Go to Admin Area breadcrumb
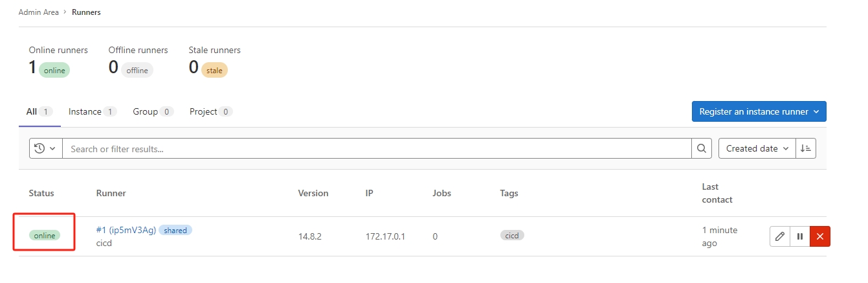Image resolution: width=868 pixels, height=283 pixels. [x=39, y=12]
